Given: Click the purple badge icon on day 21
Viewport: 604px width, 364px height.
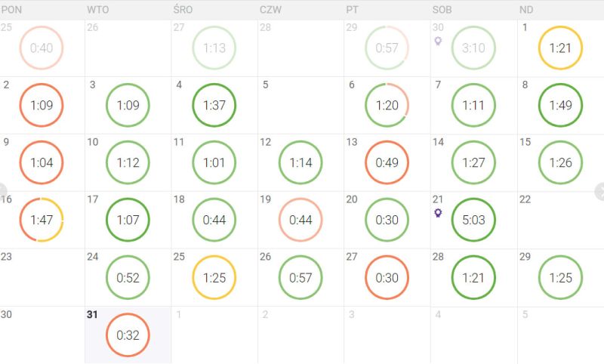Looking at the screenshot, I should click(437, 213).
